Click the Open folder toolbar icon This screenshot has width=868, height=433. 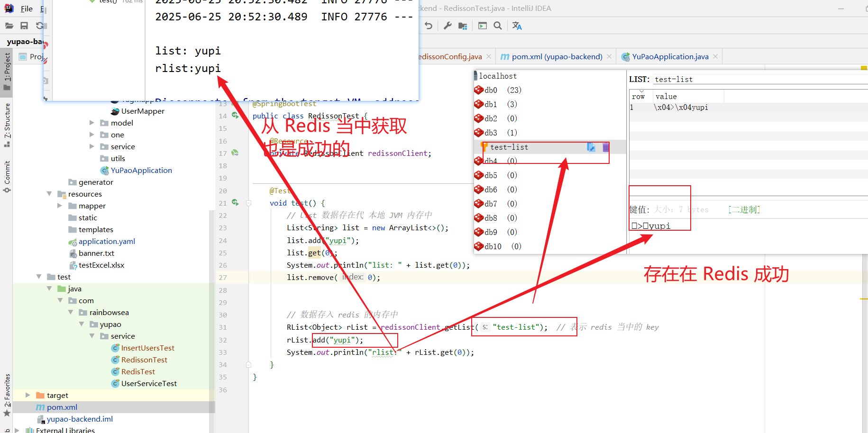pyautogui.click(x=9, y=26)
